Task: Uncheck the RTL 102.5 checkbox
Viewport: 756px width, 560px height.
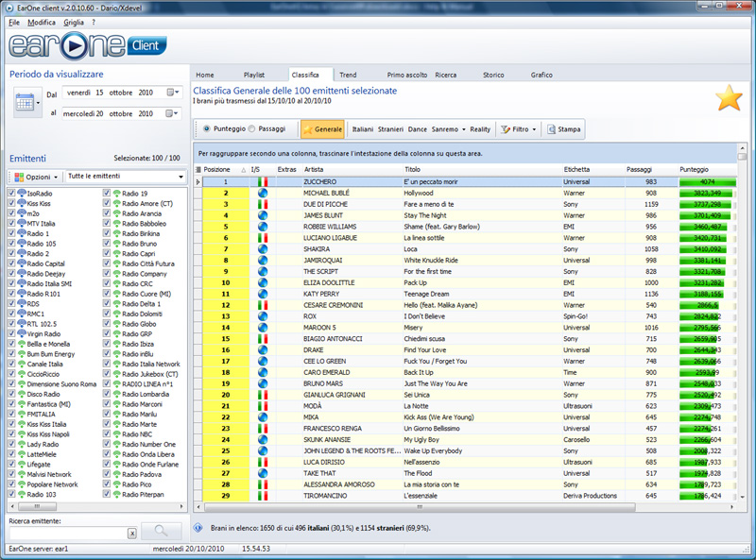Action: [x=12, y=323]
